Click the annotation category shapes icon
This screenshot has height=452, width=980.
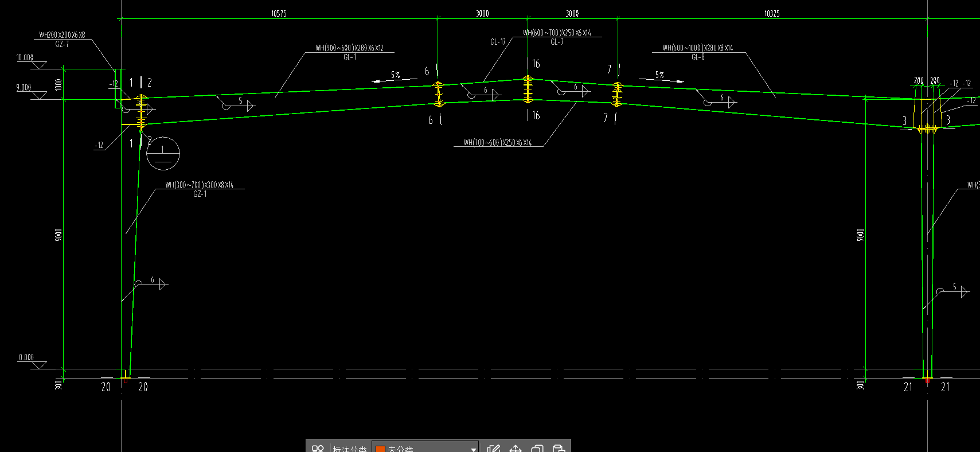(318, 448)
